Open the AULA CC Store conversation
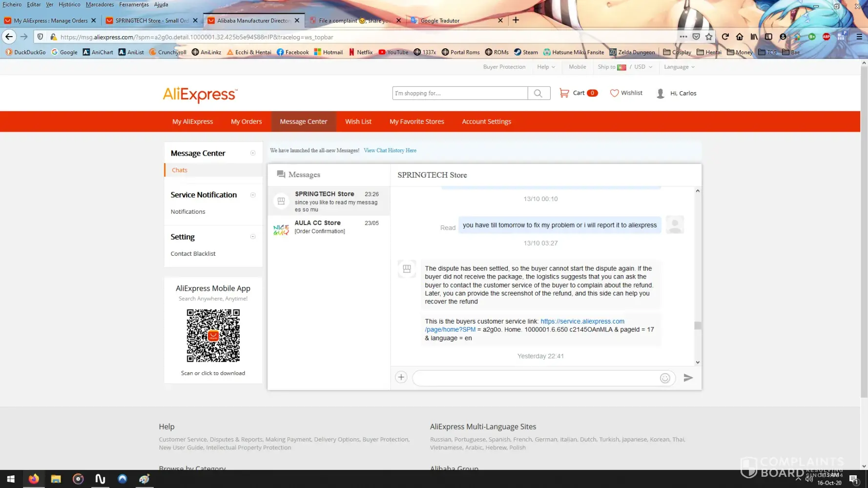868x488 pixels. [x=329, y=227]
